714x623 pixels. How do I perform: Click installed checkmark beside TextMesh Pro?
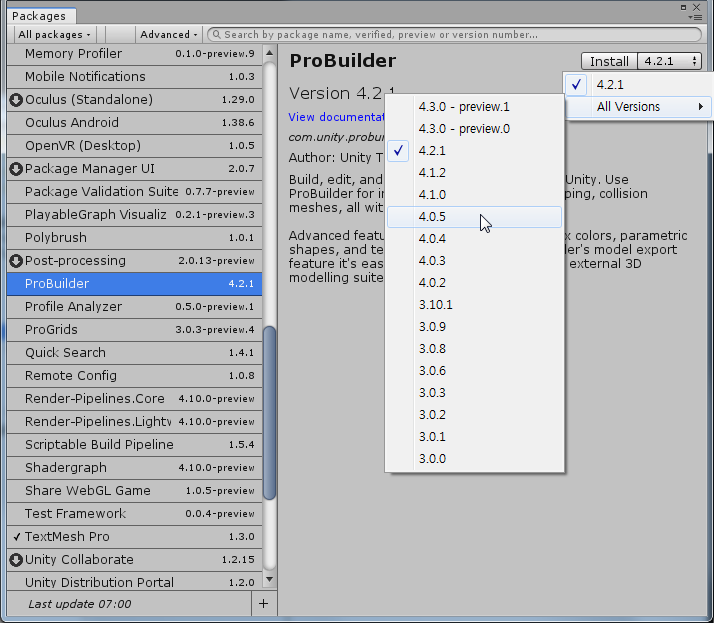tap(17, 537)
